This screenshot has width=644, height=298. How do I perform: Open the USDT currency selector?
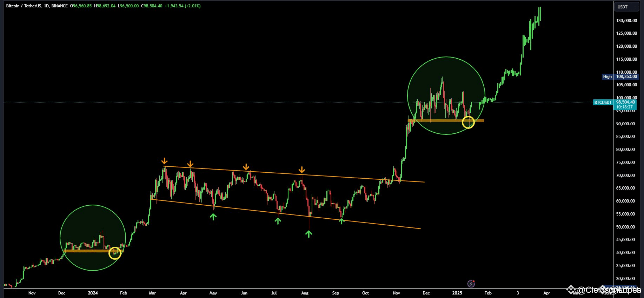pyautogui.click(x=626, y=7)
